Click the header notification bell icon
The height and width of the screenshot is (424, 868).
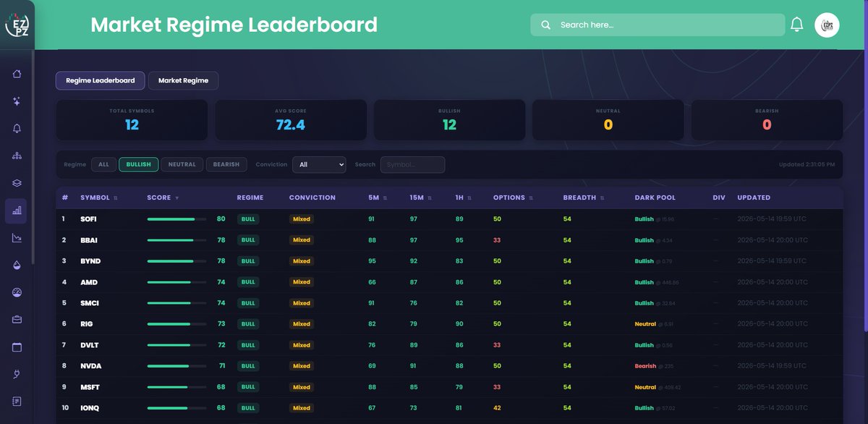796,25
